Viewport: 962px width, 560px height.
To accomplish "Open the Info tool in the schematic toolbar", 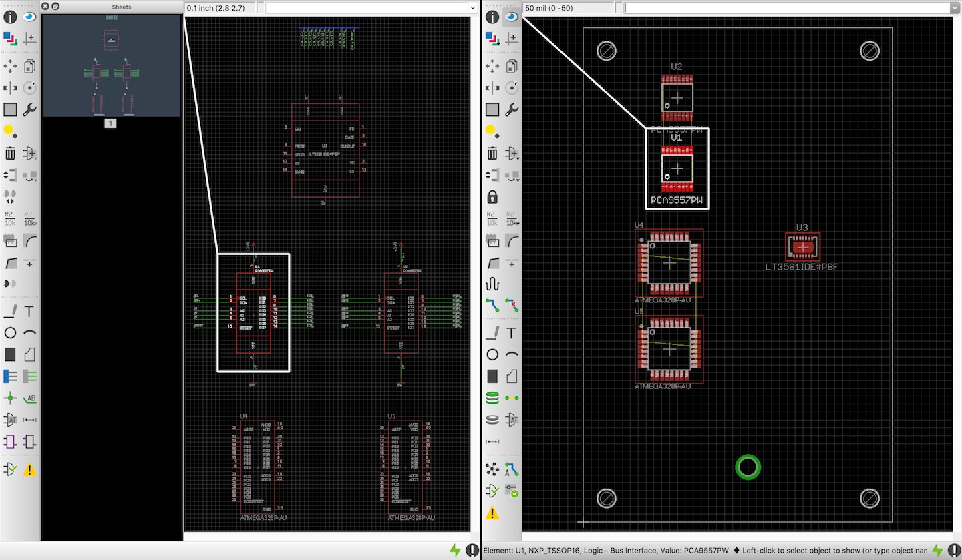I will (x=11, y=17).
